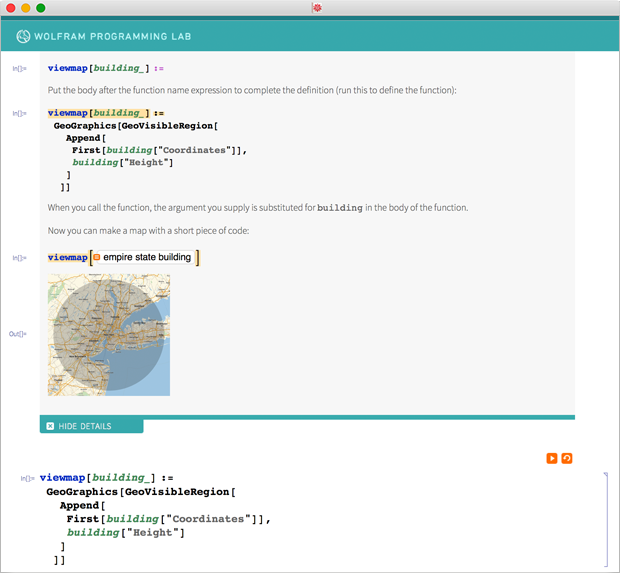Click the green zoom window button
The image size is (620, 573).
point(41,8)
